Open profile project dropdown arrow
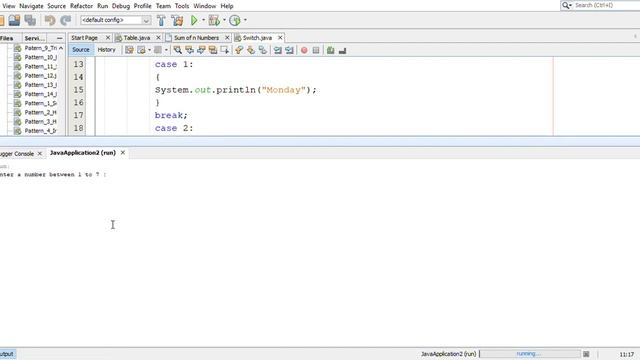Viewport: 640px width, 360px height. click(245, 20)
